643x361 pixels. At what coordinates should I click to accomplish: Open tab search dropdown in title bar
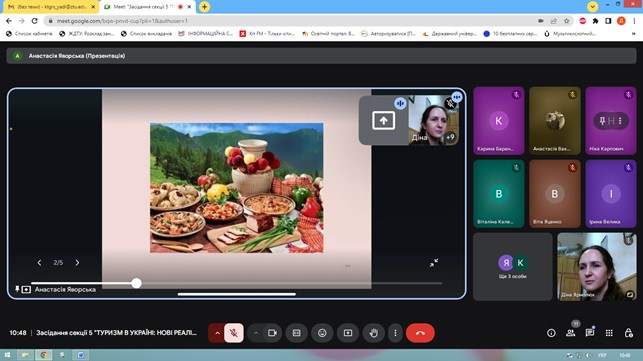pyautogui.click(x=593, y=7)
